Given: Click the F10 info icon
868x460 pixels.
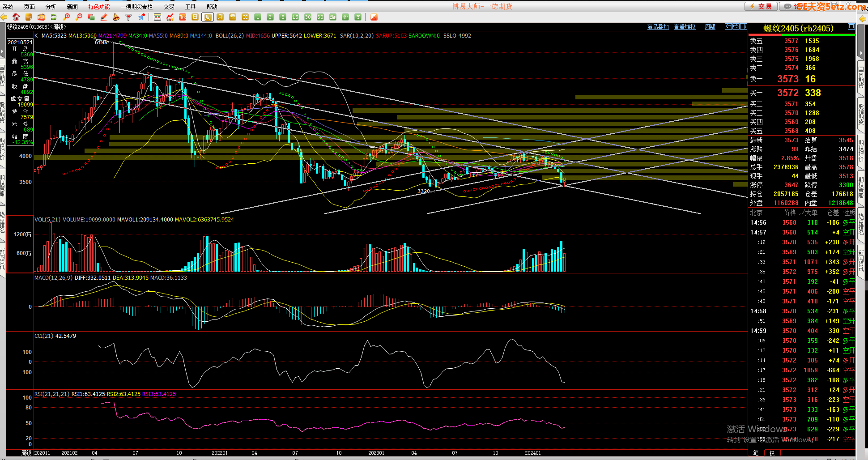Looking at the screenshot, I should tap(41, 17).
